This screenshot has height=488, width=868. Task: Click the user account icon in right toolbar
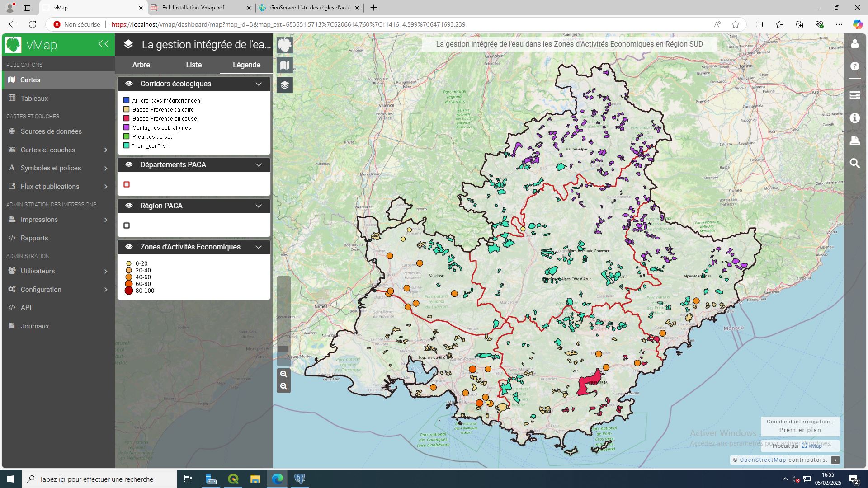pyautogui.click(x=854, y=44)
